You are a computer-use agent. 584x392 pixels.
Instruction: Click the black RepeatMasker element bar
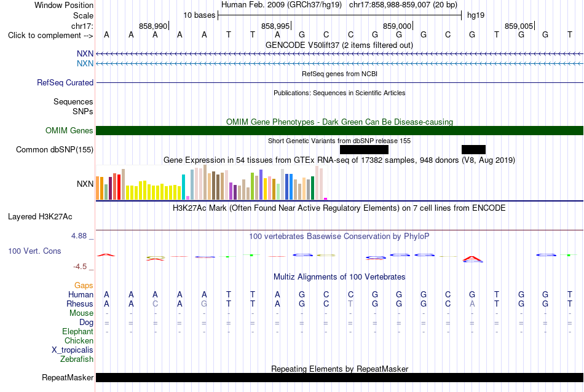tap(340, 377)
